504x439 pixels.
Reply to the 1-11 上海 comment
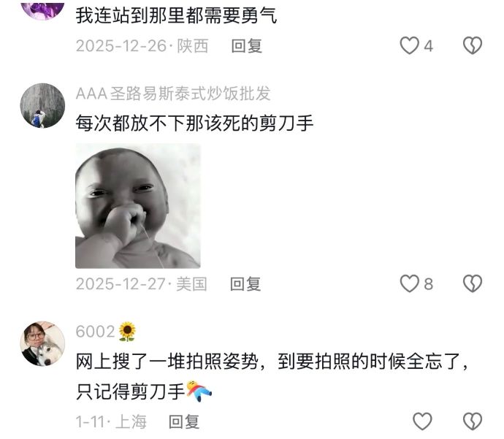(x=184, y=421)
